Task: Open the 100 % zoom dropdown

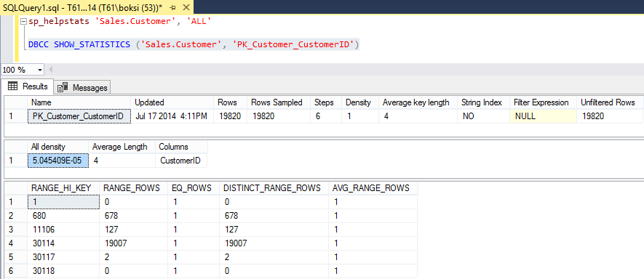Action: [x=40, y=70]
